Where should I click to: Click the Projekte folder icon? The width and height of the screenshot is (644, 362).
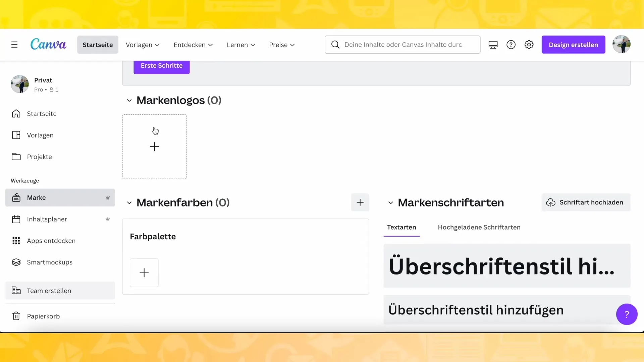16,157
